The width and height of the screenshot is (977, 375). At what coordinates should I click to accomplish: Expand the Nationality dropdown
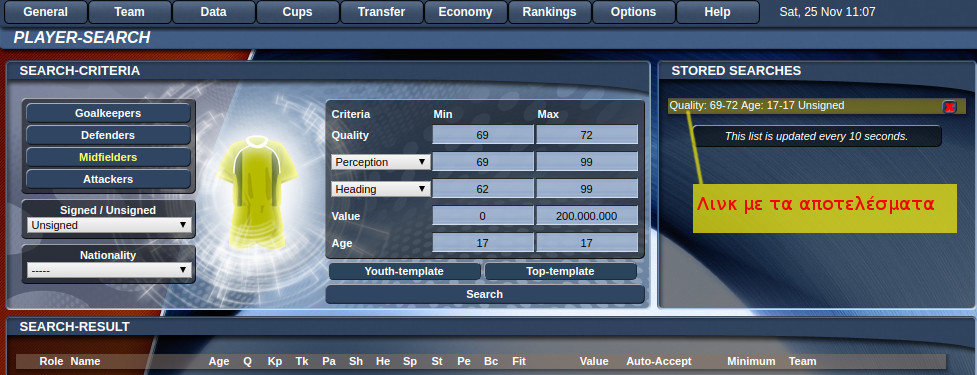109,270
